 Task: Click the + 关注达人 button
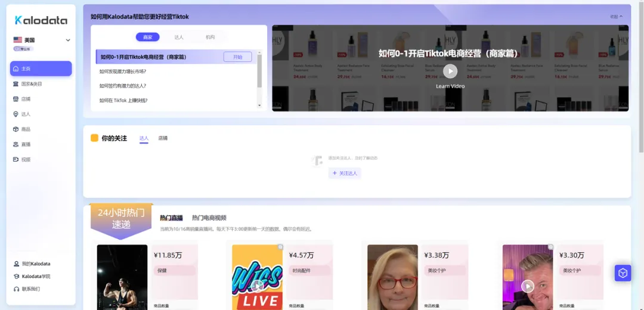point(345,173)
